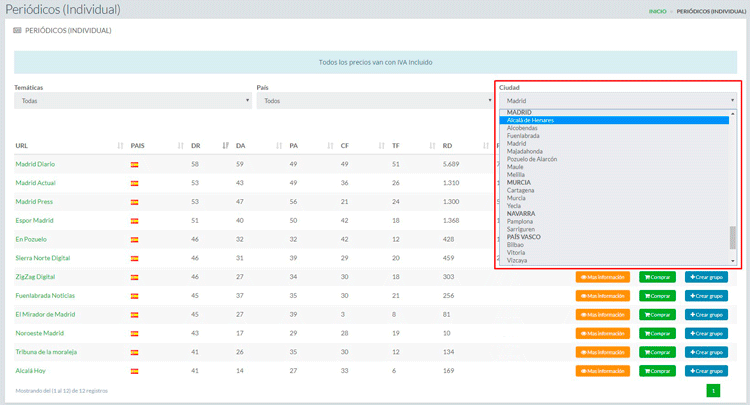Click Spain flag in El Mirador de Madrid row
Screen dimensions: 750x405
point(134,315)
